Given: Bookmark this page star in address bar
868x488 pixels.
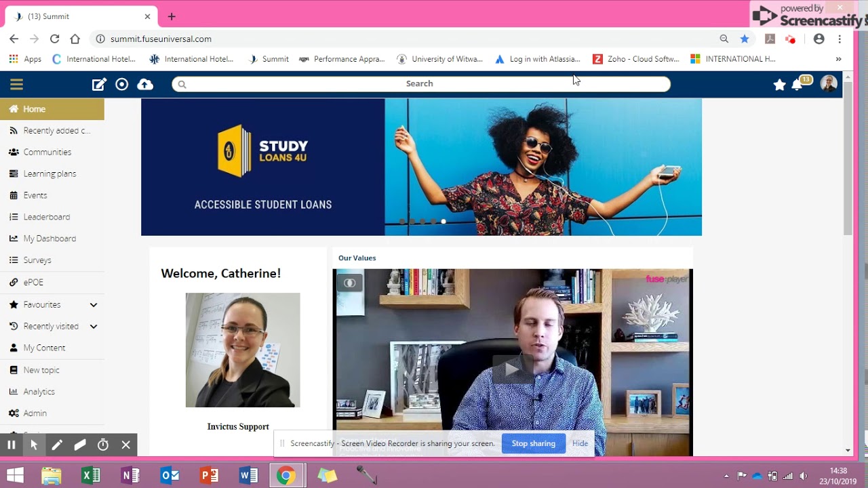Looking at the screenshot, I should 745,39.
